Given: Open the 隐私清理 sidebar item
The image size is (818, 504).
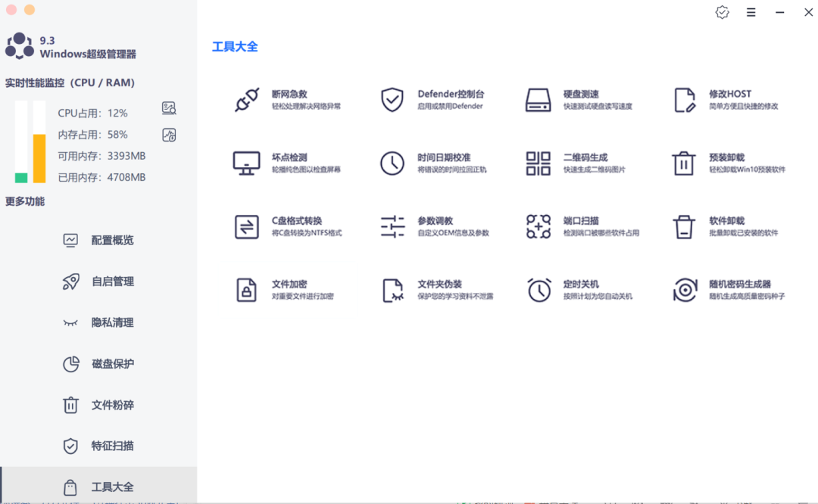Looking at the screenshot, I should [x=98, y=322].
